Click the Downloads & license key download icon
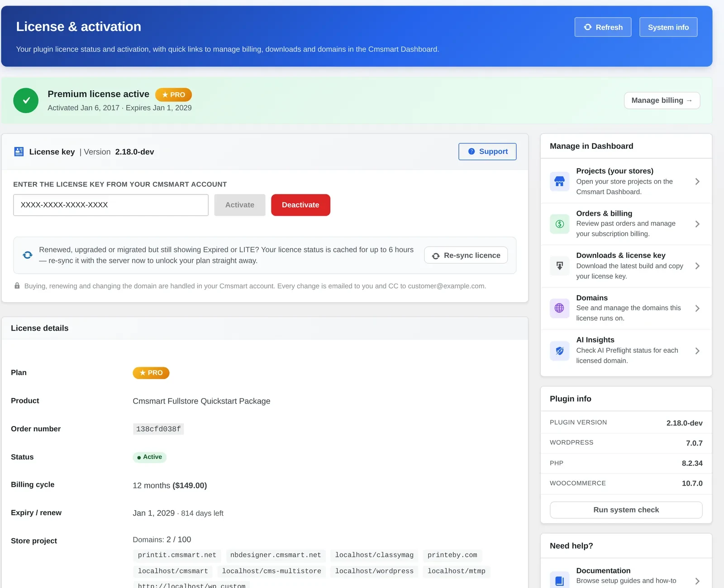 [x=560, y=266]
